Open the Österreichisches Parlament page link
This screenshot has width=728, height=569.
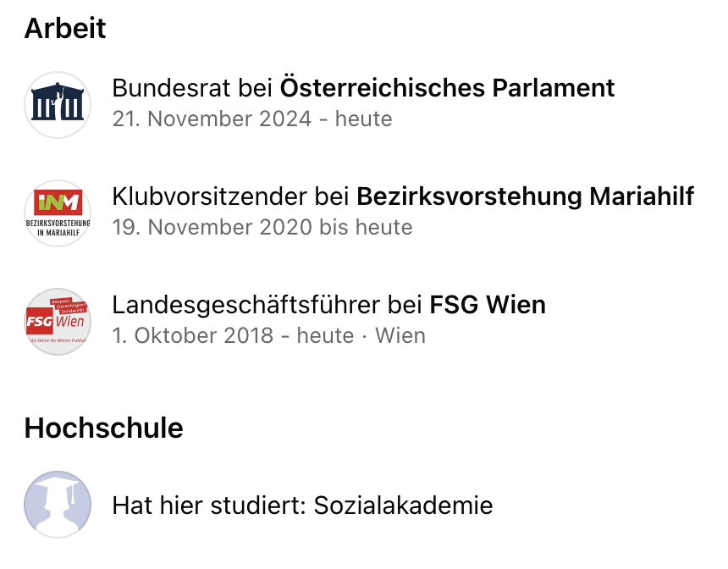coord(447,88)
